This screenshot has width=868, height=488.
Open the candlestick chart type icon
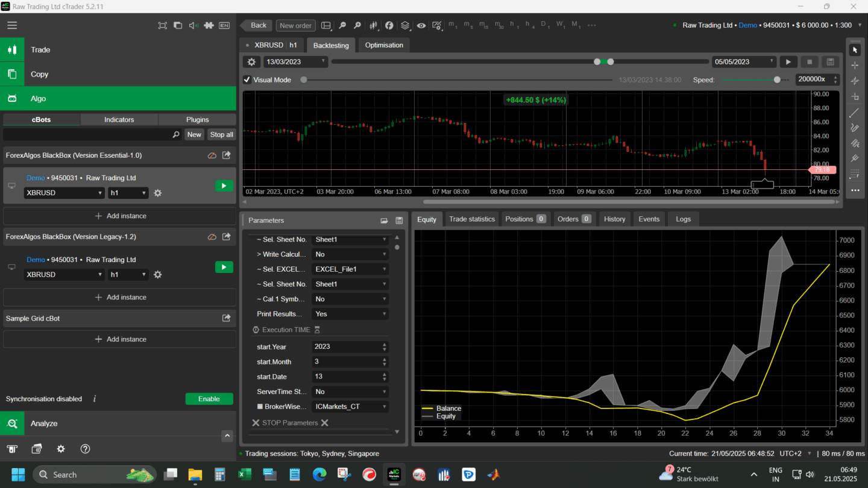pos(374,25)
